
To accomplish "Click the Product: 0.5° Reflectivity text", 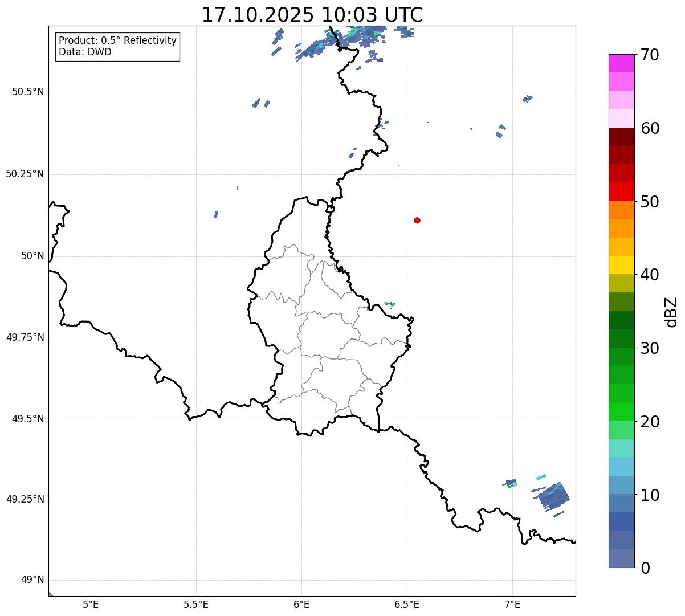I will pos(117,40).
